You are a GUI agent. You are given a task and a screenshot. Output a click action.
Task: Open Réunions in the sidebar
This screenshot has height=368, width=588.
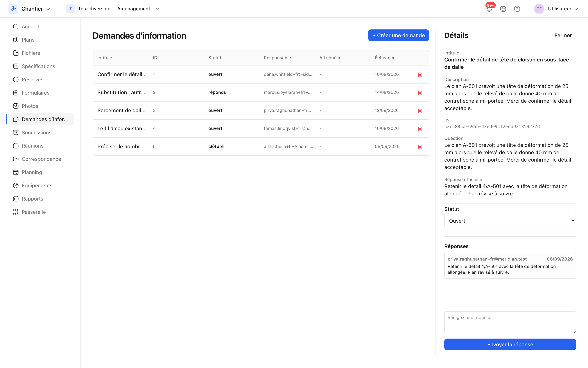click(42, 146)
